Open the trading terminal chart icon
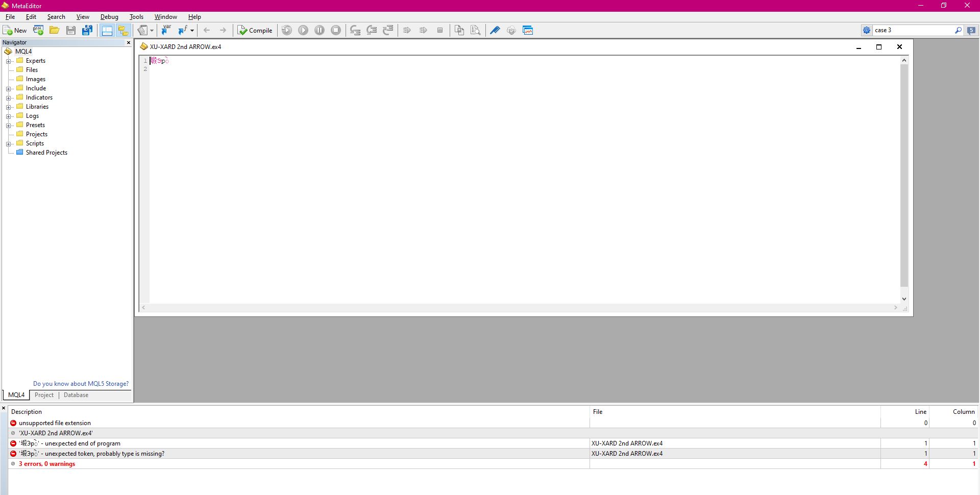Image resolution: width=980 pixels, height=495 pixels. (528, 31)
